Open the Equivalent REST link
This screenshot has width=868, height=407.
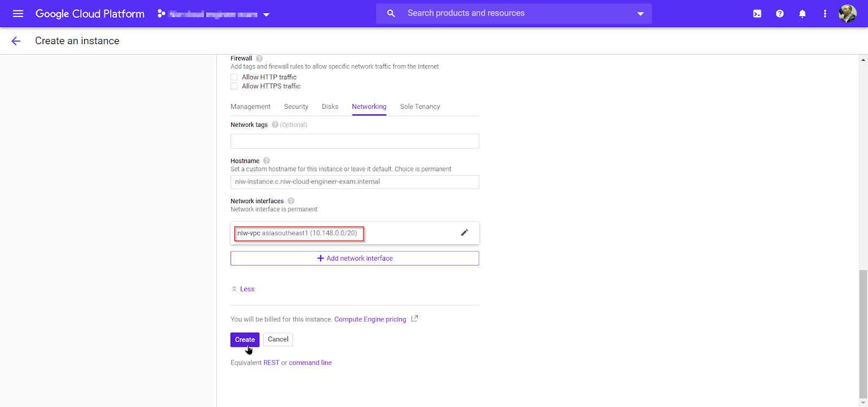[271, 363]
